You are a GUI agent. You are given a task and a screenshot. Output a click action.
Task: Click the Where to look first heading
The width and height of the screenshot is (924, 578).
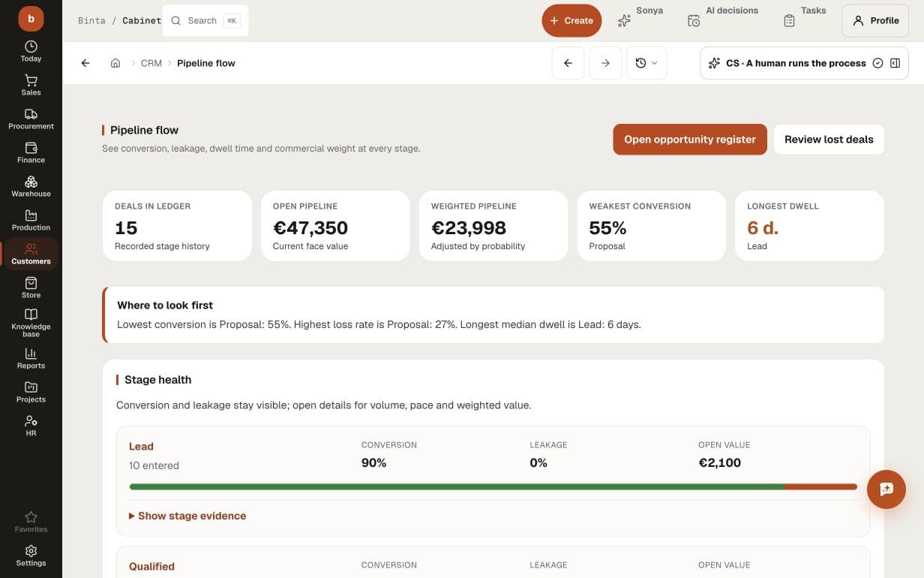(165, 305)
